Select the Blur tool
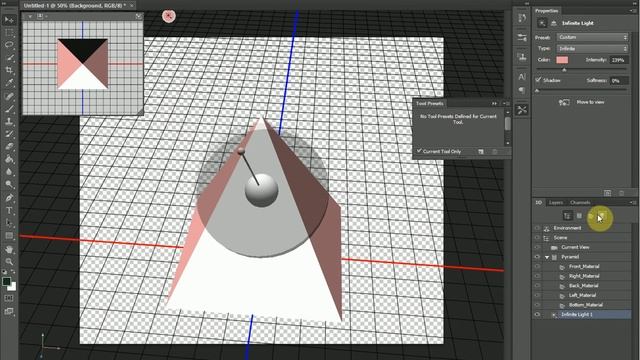 pyautogui.click(x=9, y=172)
